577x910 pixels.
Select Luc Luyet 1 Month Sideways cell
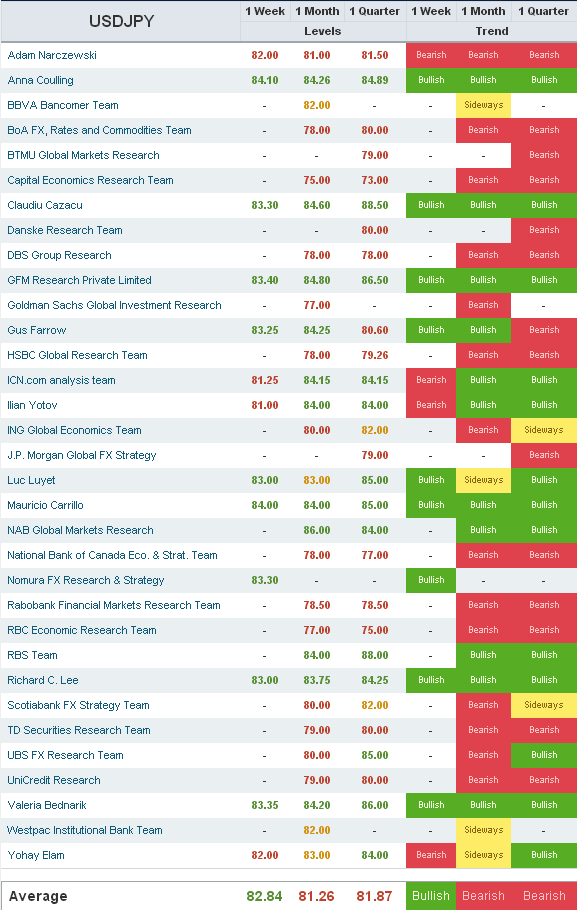[x=484, y=480]
